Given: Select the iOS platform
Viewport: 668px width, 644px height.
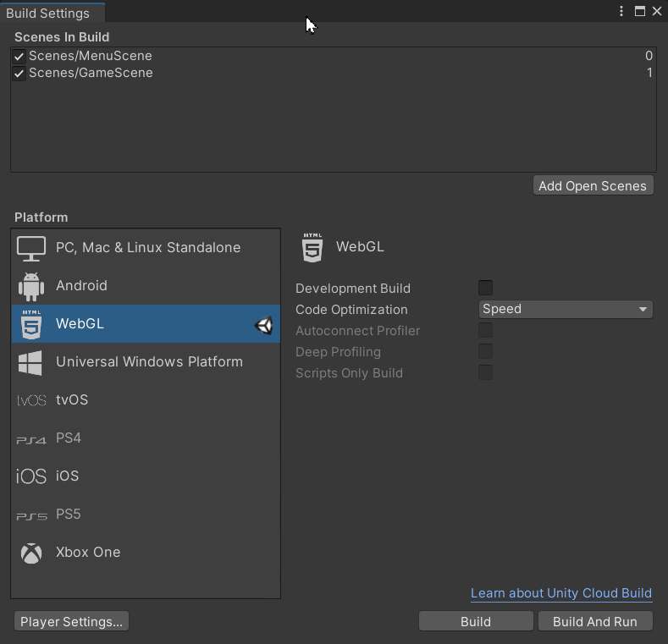Looking at the screenshot, I should (x=146, y=476).
